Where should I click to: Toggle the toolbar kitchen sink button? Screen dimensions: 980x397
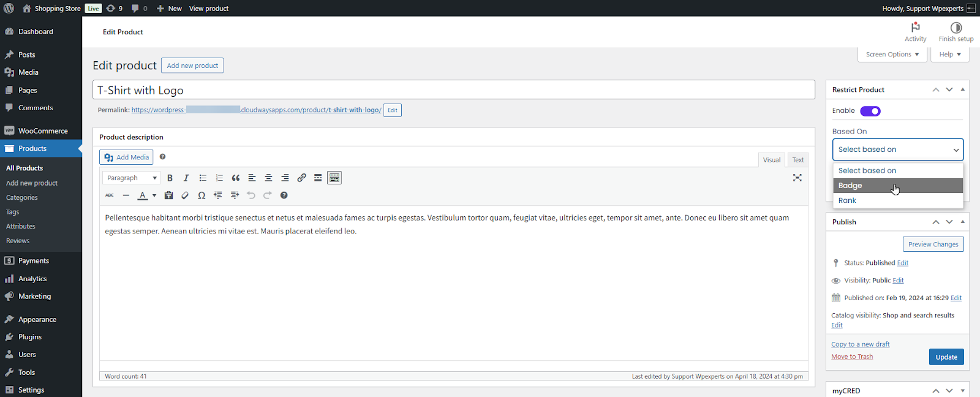click(334, 178)
